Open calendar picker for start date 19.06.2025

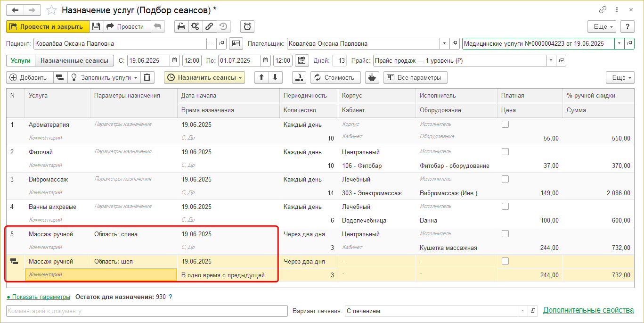click(x=174, y=60)
